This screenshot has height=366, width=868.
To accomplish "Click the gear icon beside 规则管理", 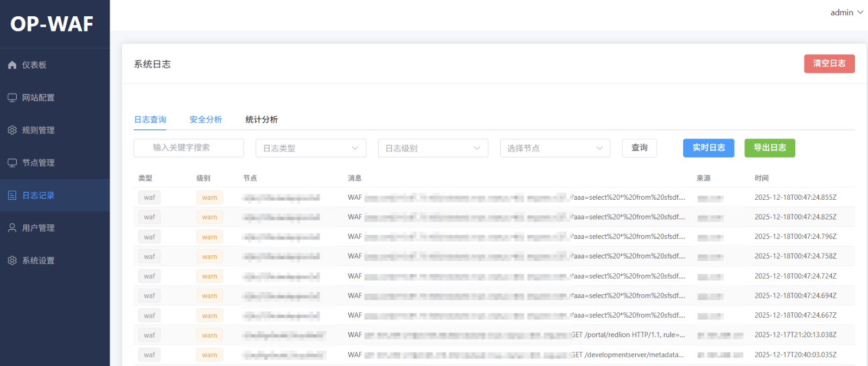I will [x=12, y=130].
